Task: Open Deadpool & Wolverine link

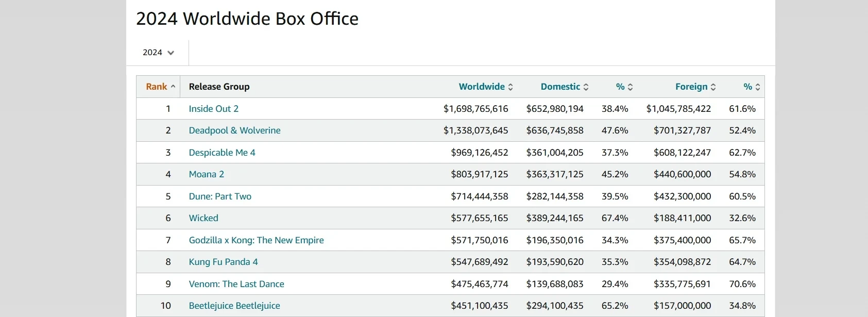Action: [234, 130]
